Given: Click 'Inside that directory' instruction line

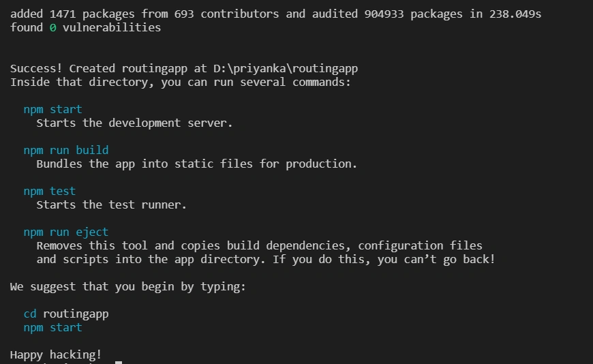Looking at the screenshot, I should (x=181, y=82).
